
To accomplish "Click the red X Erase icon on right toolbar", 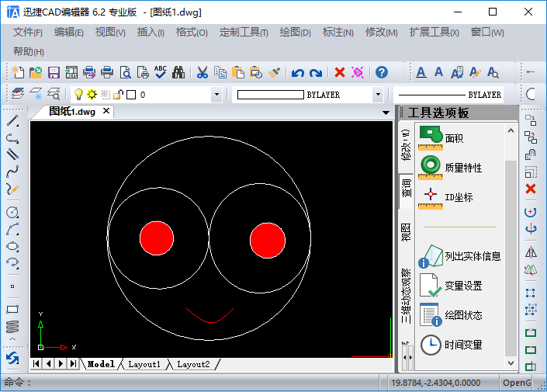I will pyautogui.click(x=531, y=189).
